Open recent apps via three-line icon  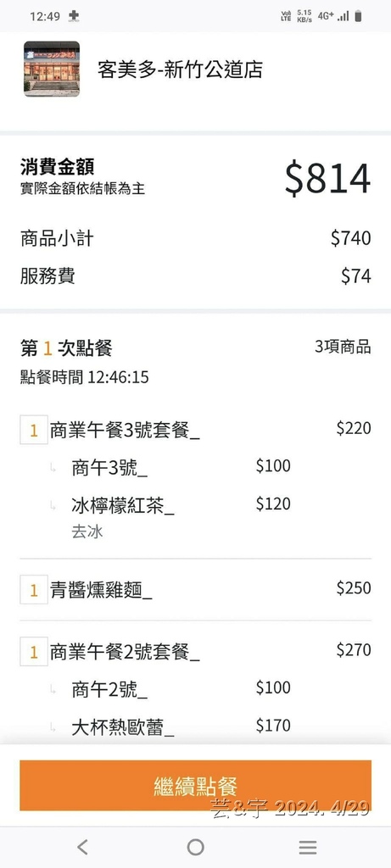click(x=308, y=847)
